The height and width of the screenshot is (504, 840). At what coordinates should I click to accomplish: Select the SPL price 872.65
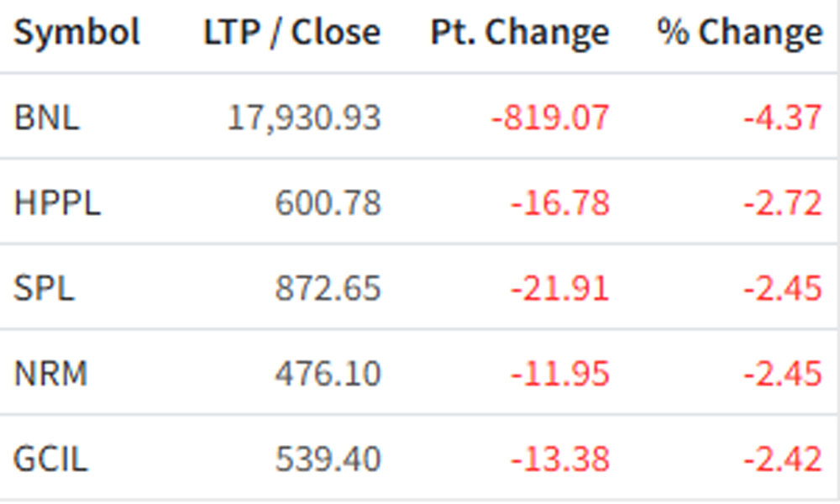coord(328,289)
